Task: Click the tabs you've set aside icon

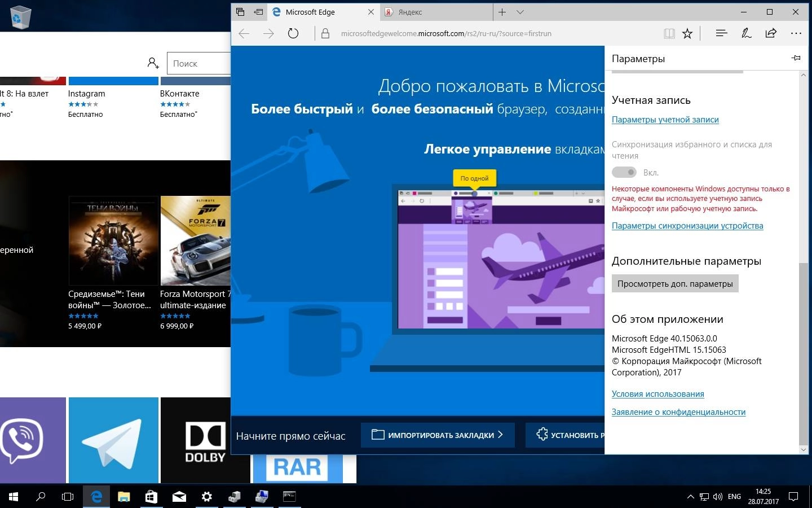Action: [x=240, y=12]
